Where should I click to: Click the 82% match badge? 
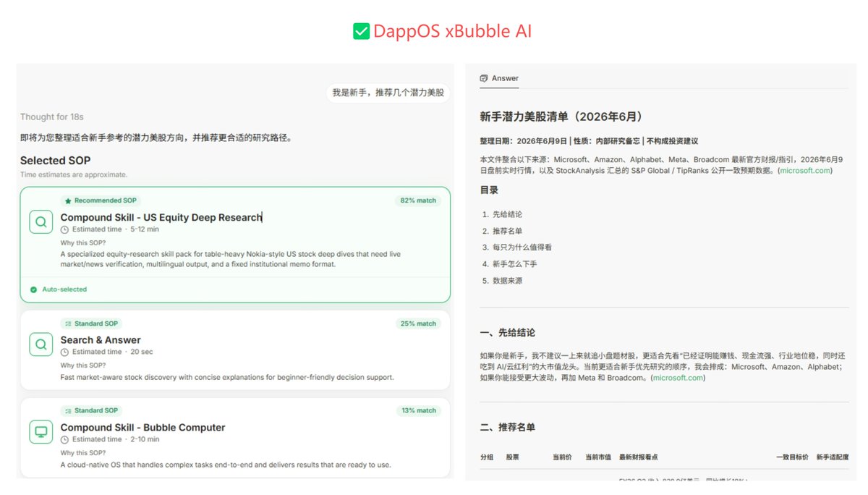(x=418, y=200)
